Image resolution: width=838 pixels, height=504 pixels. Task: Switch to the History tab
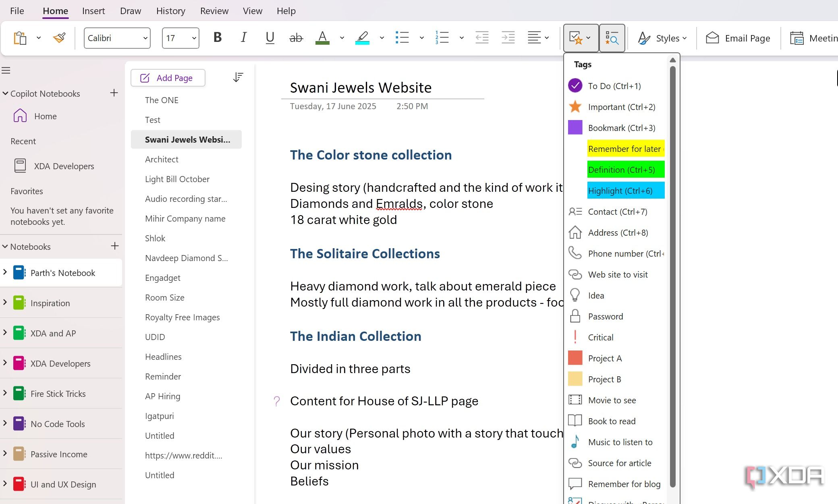click(x=171, y=11)
